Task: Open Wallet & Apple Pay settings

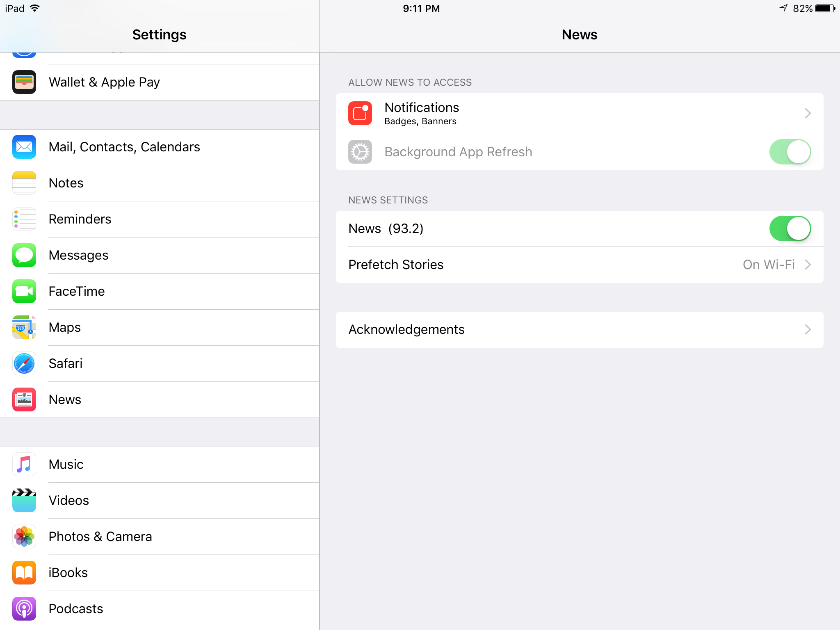Action: (x=160, y=82)
